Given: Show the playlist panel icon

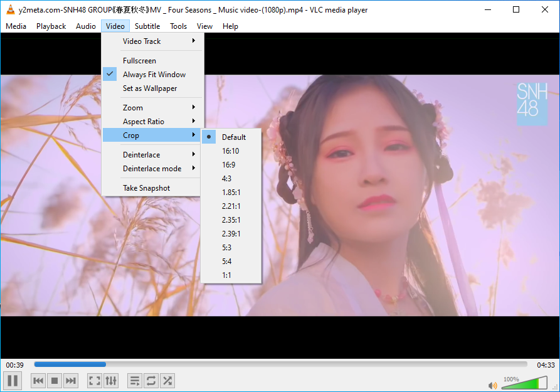Looking at the screenshot, I should (x=134, y=381).
